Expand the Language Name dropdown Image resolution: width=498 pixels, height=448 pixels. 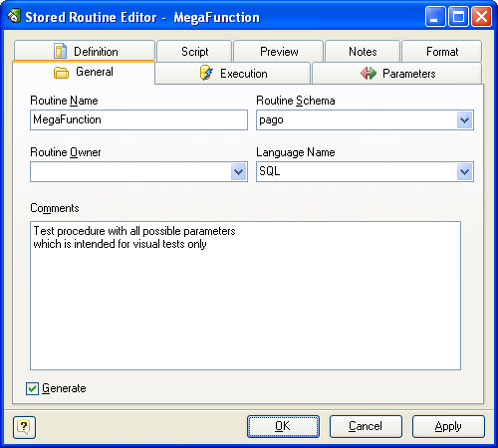click(464, 172)
